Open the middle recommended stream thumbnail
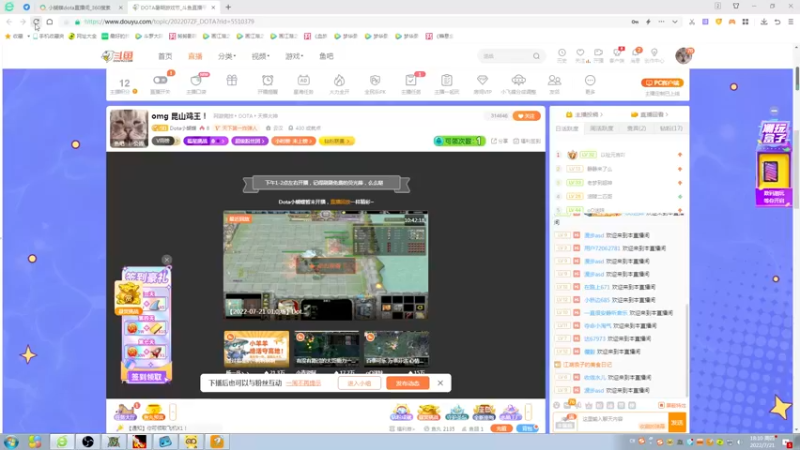The height and width of the screenshot is (450, 800). click(327, 348)
